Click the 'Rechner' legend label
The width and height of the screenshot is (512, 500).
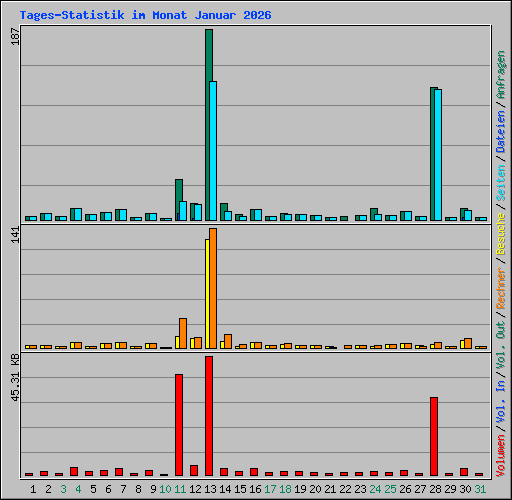coord(501,288)
